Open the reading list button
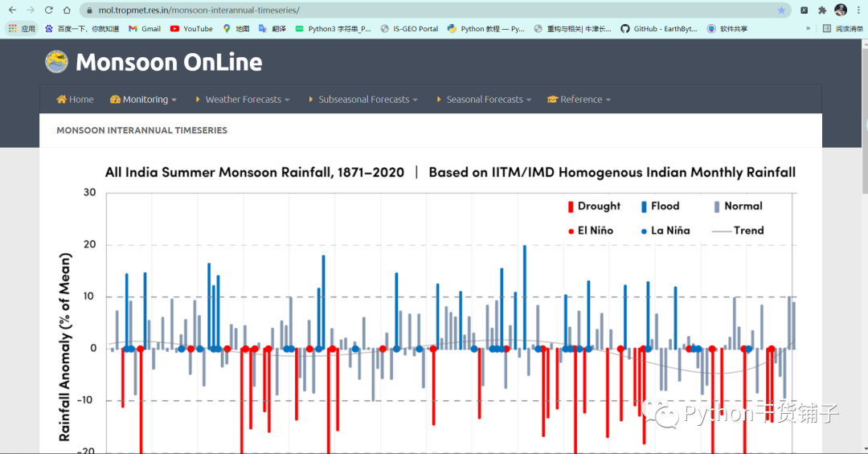868x454 pixels. [x=842, y=29]
